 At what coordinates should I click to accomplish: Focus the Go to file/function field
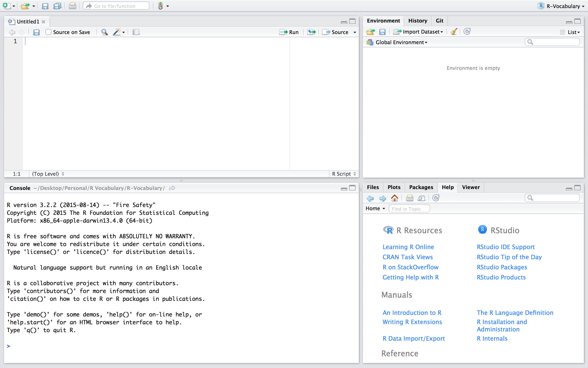click(116, 6)
